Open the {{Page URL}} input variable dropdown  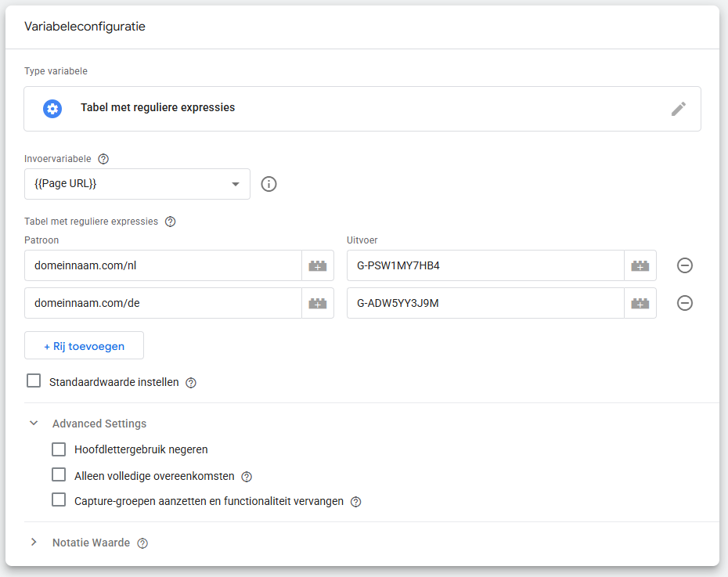(x=137, y=184)
